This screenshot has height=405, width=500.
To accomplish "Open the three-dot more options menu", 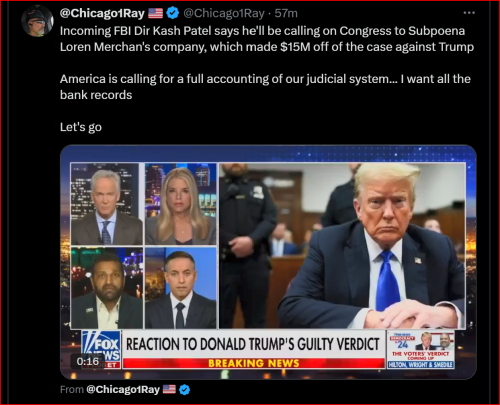I will point(469,13).
